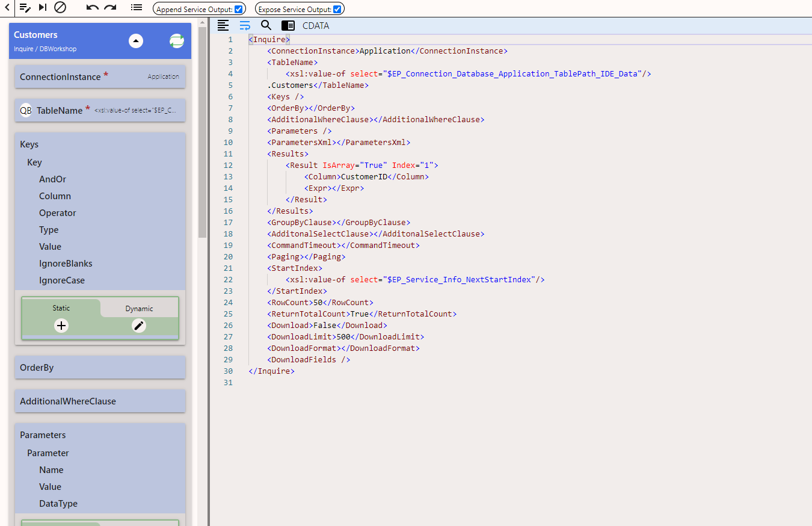Toggle Append Service Output checkbox

coord(239,9)
